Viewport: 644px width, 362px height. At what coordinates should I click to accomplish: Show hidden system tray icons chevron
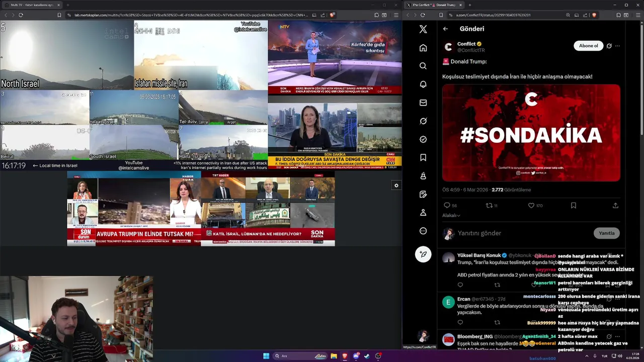(586, 356)
